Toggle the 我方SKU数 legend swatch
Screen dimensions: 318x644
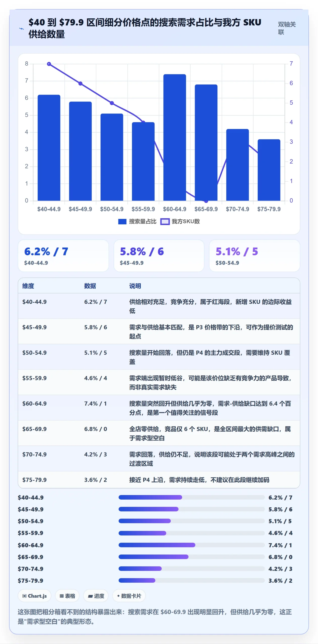(165, 222)
